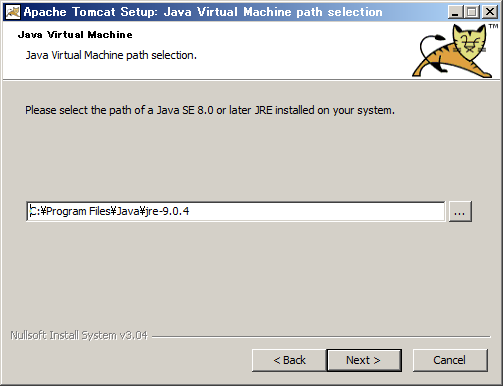Return to the previous step with Back
The width and height of the screenshot is (503, 386).
click(289, 360)
